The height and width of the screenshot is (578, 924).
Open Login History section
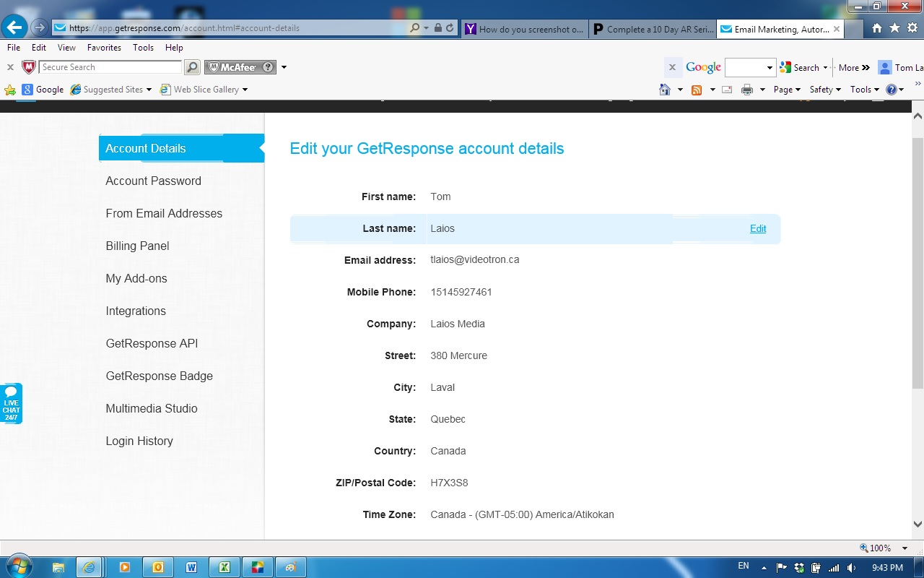[x=139, y=441]
